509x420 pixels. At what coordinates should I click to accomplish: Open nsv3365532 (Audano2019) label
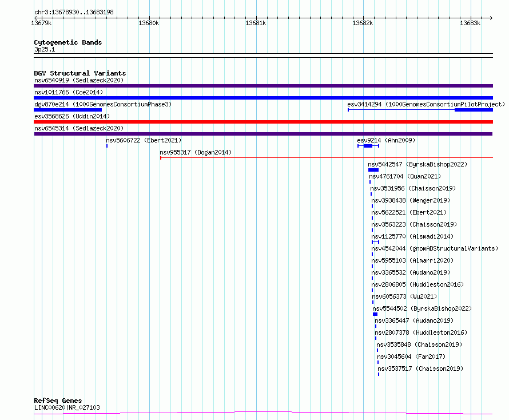tap(411, 272)
